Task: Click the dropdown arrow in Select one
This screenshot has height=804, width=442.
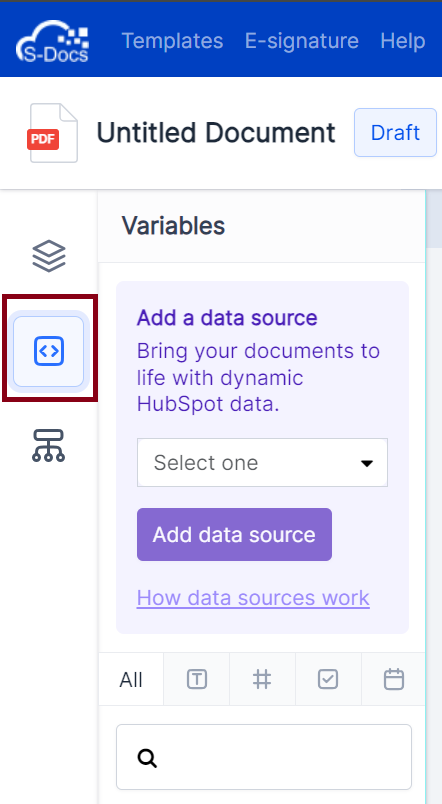Action: tap(367, 464)
